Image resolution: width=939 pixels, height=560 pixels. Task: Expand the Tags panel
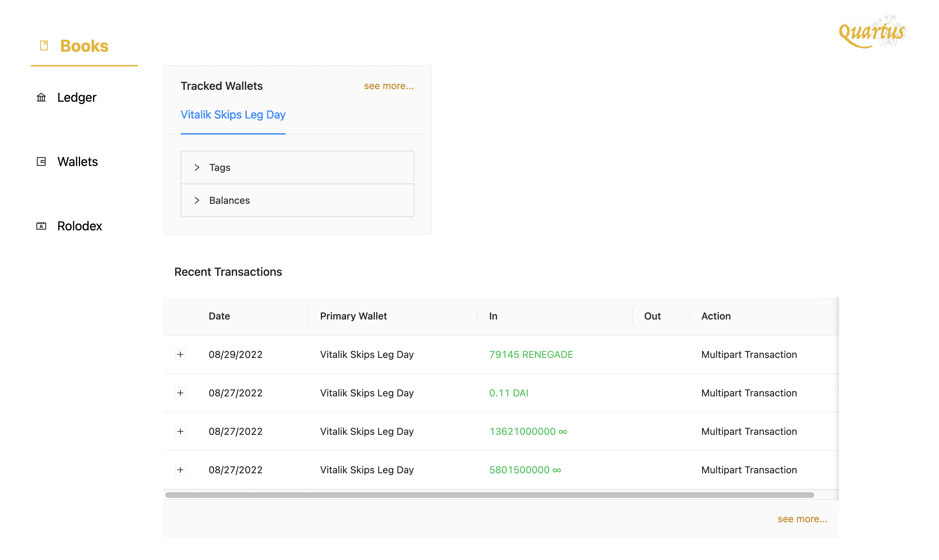pyautogui.click(x=298, y=167)
